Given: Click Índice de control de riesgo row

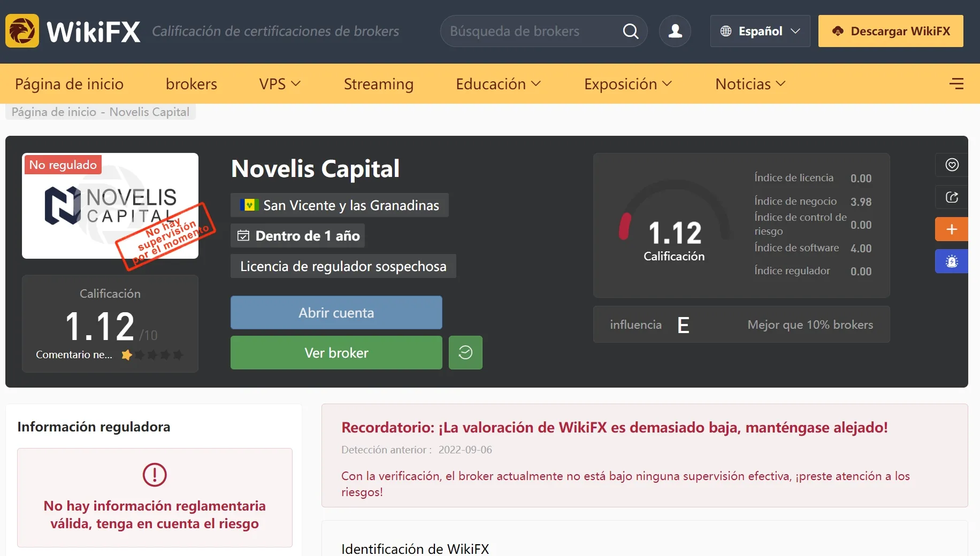Looking at the screenshot, I should click(813, 224).
